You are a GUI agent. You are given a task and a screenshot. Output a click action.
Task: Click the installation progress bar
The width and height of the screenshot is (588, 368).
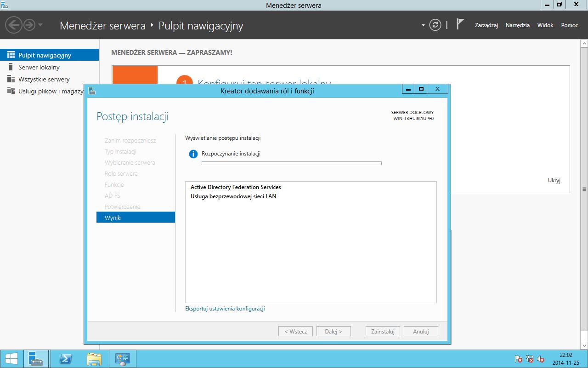[292, 163]
